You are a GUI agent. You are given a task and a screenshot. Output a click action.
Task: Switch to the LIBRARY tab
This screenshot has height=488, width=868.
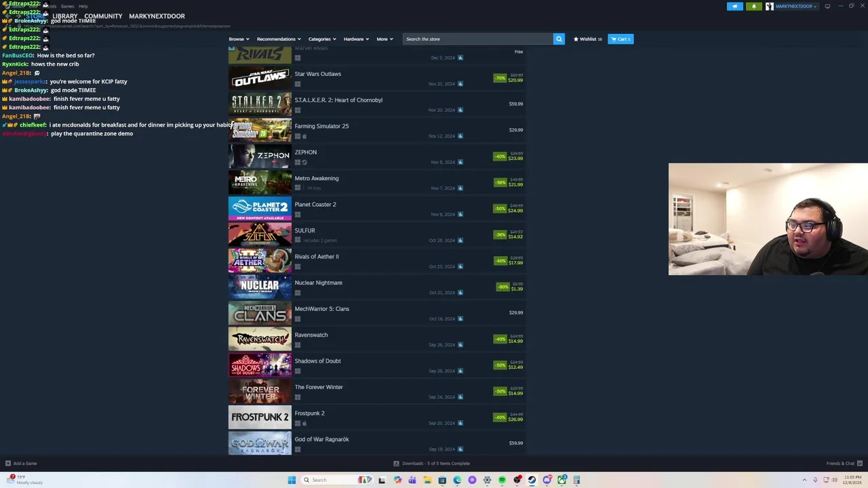65,16
